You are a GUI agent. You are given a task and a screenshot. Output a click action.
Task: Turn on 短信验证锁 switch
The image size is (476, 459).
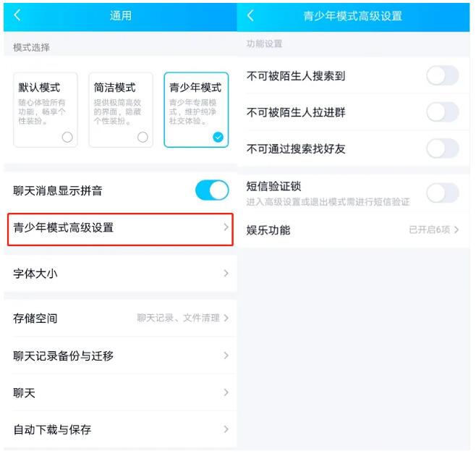tap(443, 193)
